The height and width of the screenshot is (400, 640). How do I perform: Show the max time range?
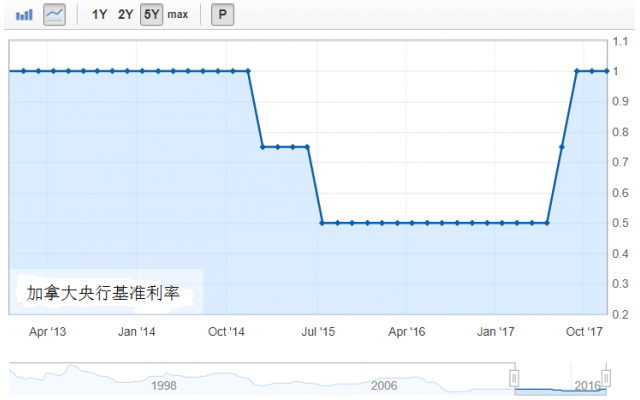(x=177, y=15)
